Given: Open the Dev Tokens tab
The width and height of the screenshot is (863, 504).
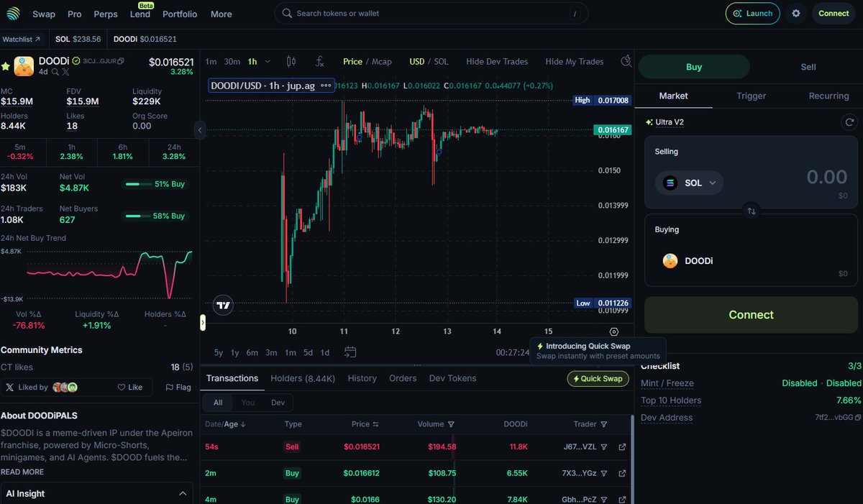Looking at the screenshot, I should [x=452, y=378].
